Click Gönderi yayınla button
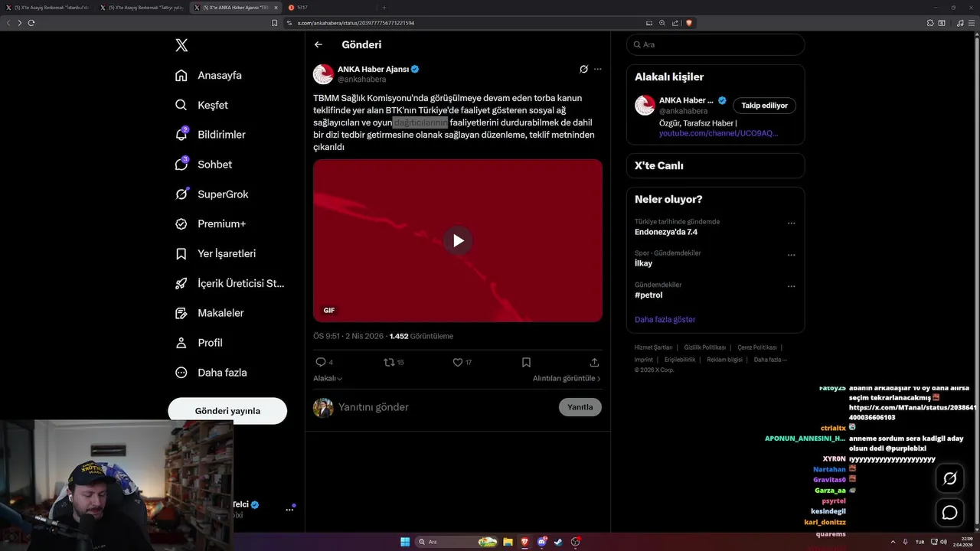This screenshot has height=551, width=980. tap(227, 411)
